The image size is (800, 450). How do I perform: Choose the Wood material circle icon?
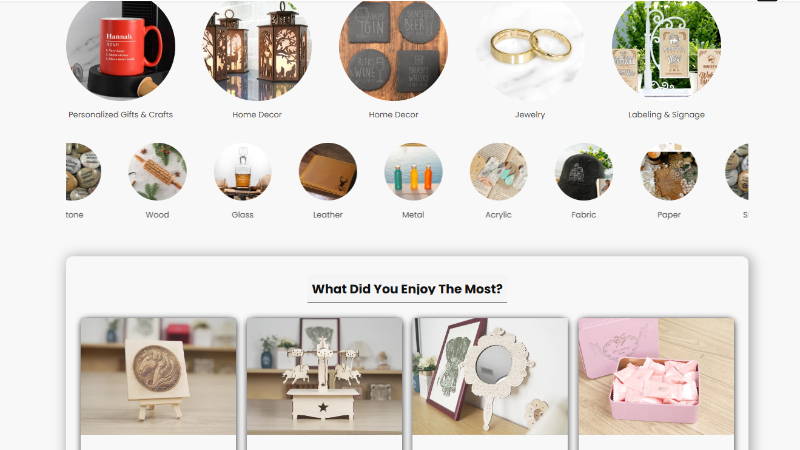pyautogui.click(x=157, y=171)
